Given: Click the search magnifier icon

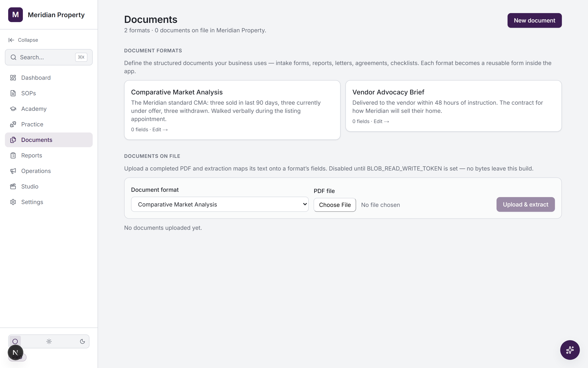Looking at the screenshot, I should point(13,57).
